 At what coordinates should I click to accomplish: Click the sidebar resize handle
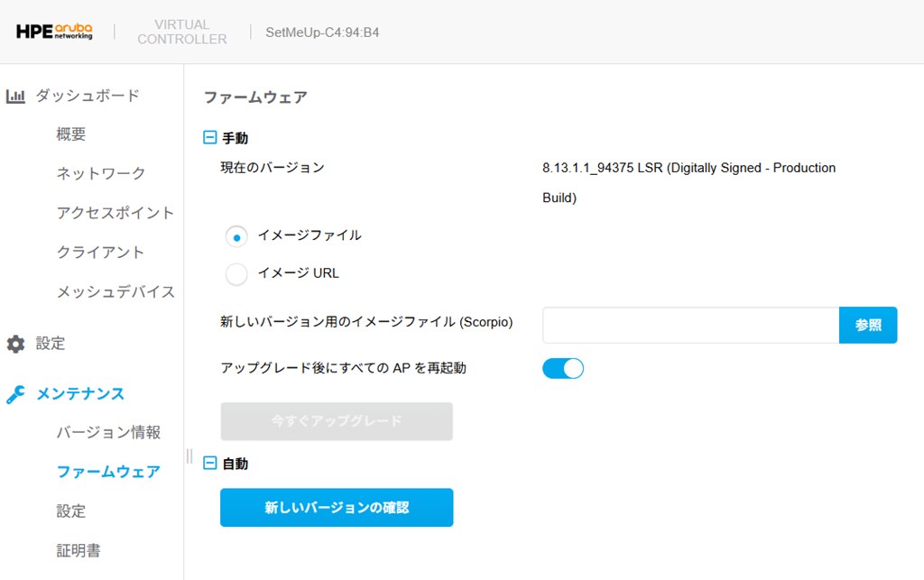(x=189, y=456)
